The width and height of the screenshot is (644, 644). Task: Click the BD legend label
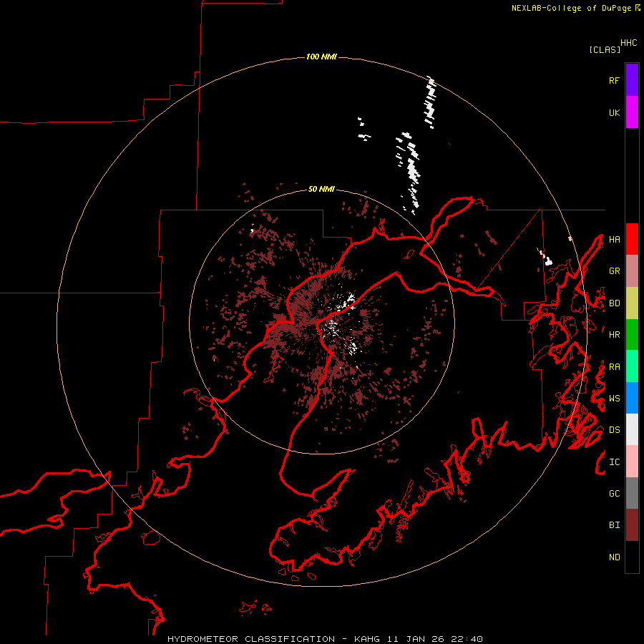point(614,303)
